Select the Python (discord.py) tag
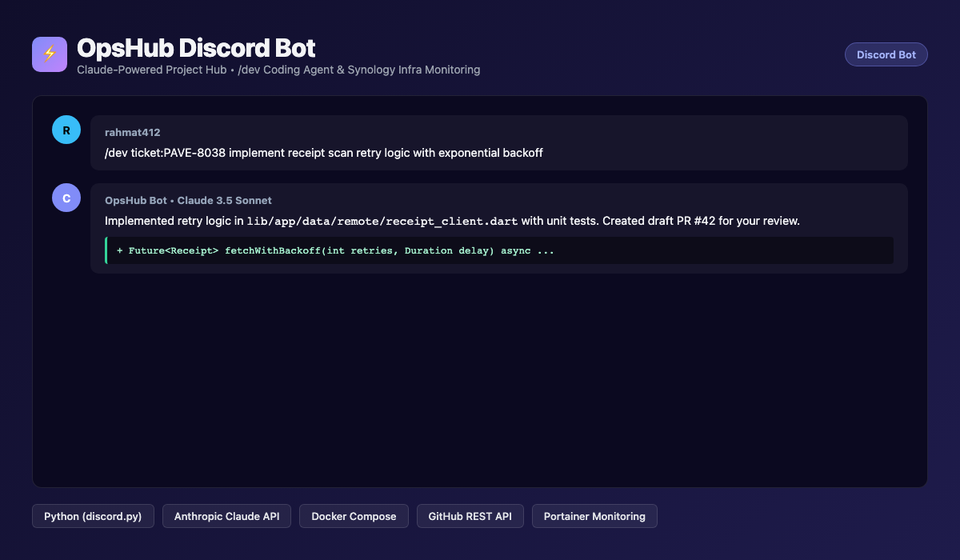 (93, 516)
